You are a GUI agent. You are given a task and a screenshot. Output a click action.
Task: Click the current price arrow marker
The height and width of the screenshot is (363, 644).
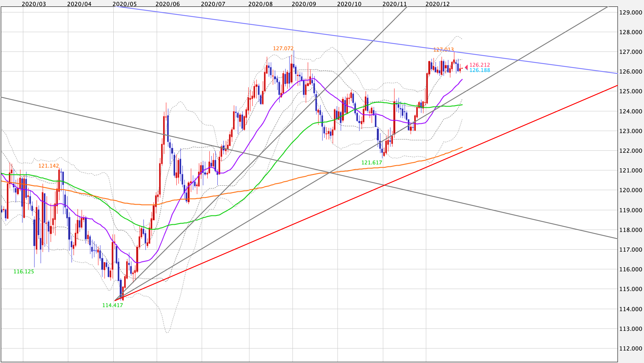(466, 68)
